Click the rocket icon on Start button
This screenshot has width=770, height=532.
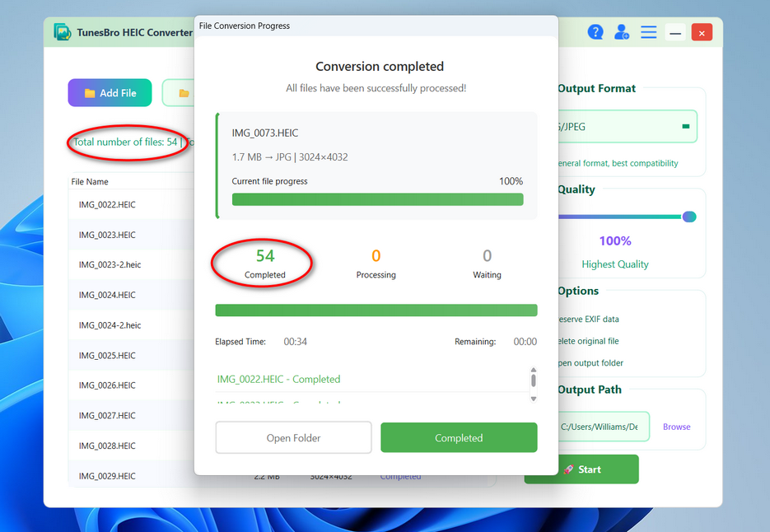point(568,469)
